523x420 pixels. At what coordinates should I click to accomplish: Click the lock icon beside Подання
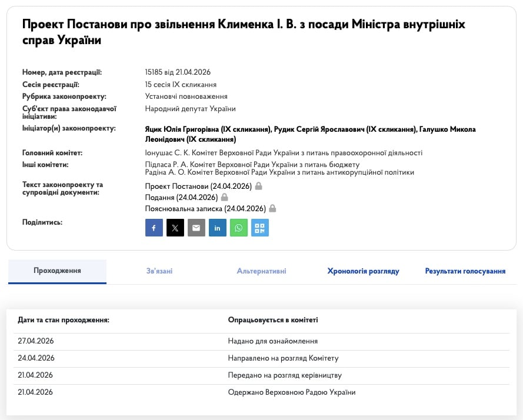224,197
